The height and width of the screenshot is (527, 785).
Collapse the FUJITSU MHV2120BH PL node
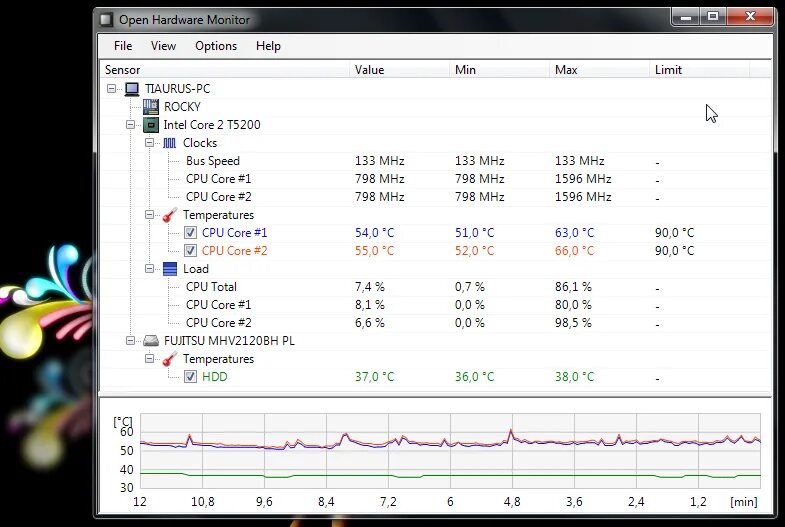[x=130, y=341]
